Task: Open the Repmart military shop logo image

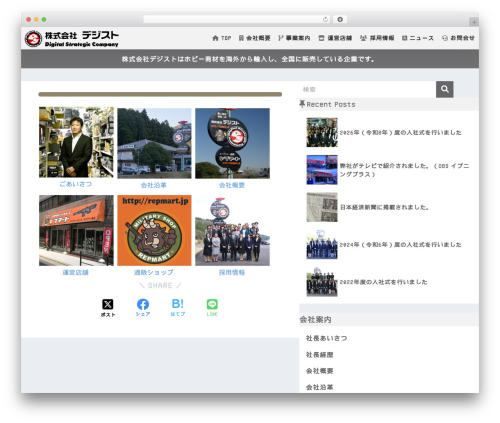Action: tap(154, 230)
